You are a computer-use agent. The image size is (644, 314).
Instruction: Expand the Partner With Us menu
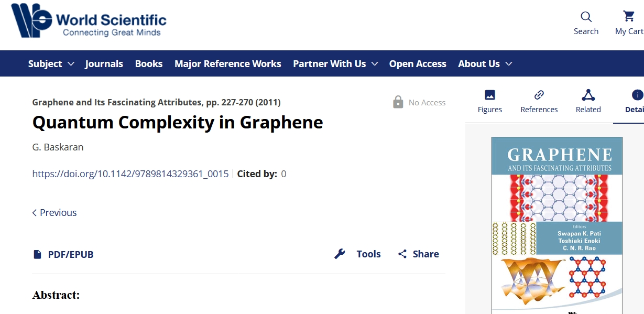(x=335, y=63)
